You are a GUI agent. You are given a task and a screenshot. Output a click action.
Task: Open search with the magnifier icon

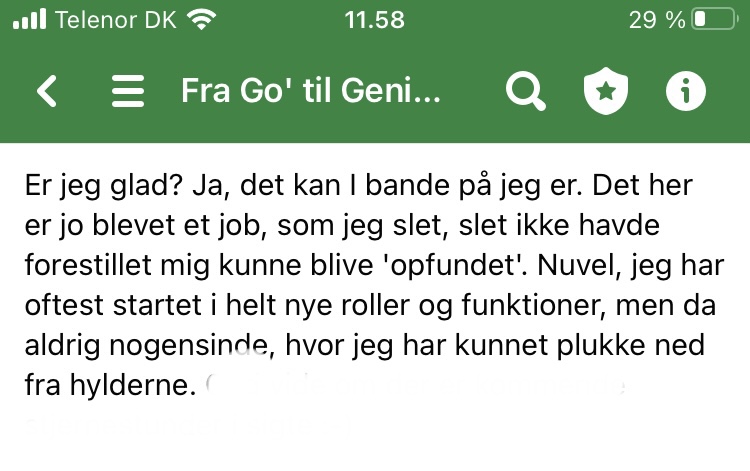tap(525, 92)
